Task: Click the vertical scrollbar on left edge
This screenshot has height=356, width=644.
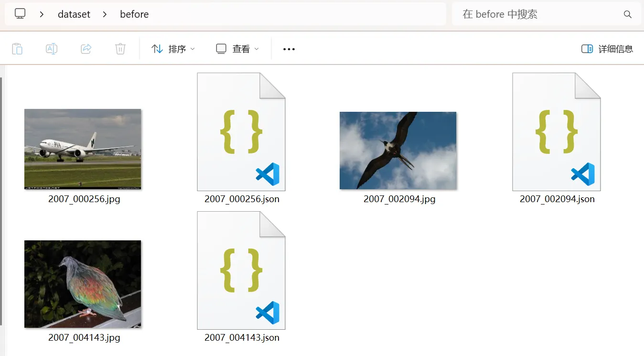Action: click(1, 201)
